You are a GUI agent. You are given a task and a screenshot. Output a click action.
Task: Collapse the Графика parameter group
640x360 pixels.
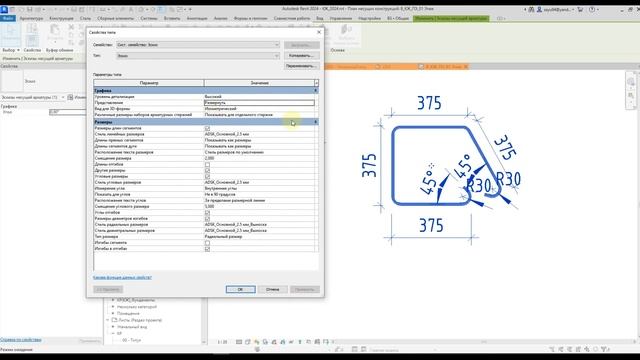coord(315,91)
